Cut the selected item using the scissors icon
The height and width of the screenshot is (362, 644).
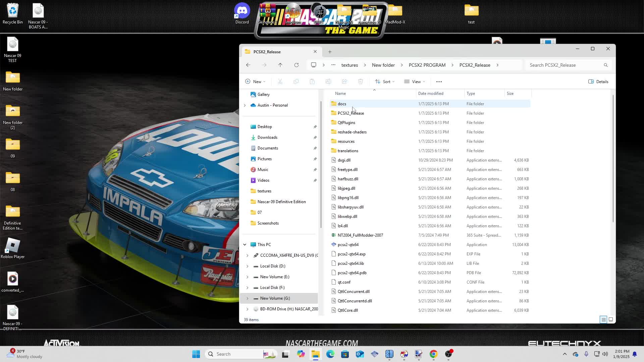click(280, 81)
